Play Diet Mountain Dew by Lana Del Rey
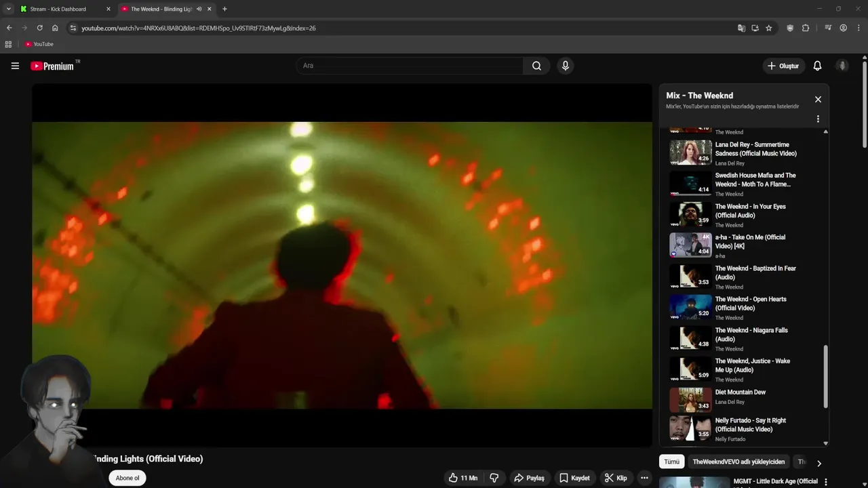The width and height of the screenshot is (868, 488). [x=743, y=400]
